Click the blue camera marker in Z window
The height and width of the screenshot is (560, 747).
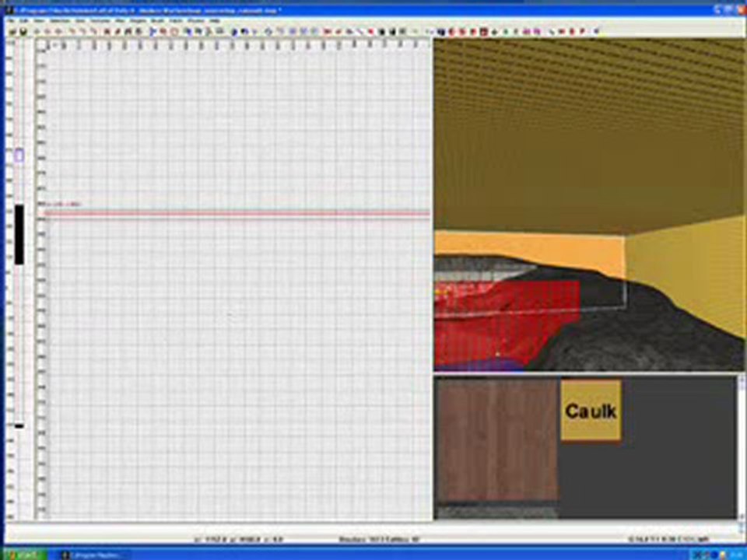(19, 156)
